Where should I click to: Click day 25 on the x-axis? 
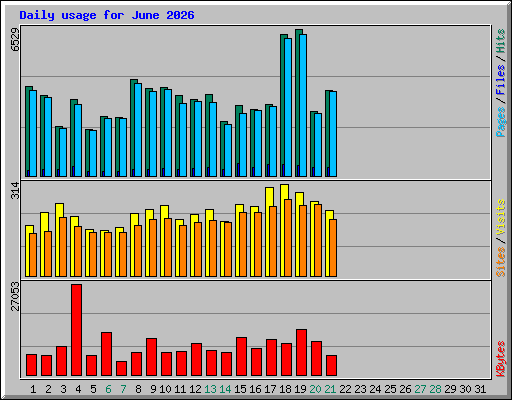click(390, 389)
